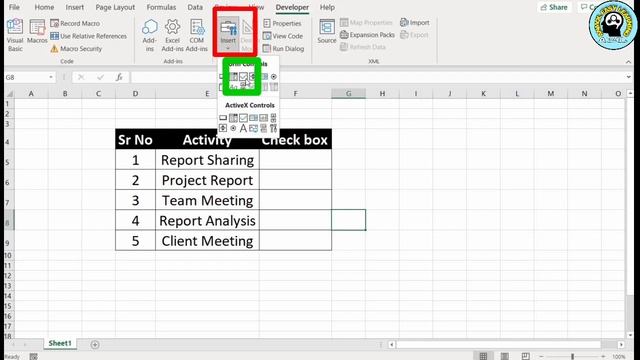Image resolution: width=640 pixels, height=360 pixels.
Task: Choose ActiveX Combo Box control
Action: (233, 118)
